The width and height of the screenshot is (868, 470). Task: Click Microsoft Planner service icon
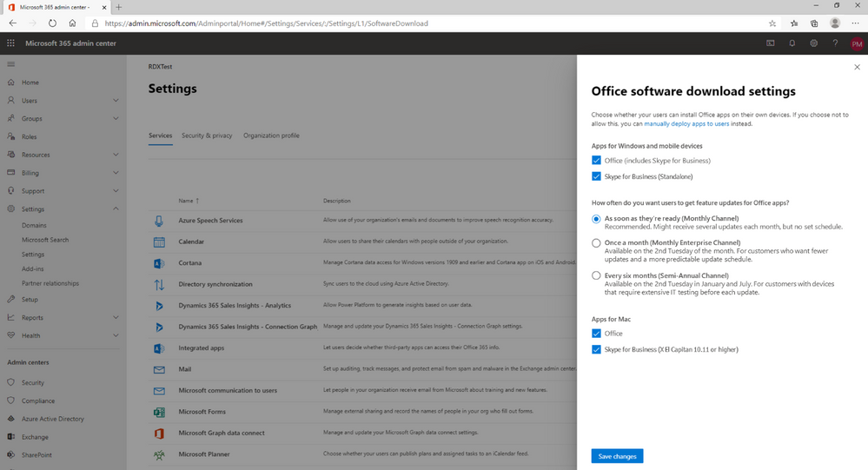(x=159, y=454)
